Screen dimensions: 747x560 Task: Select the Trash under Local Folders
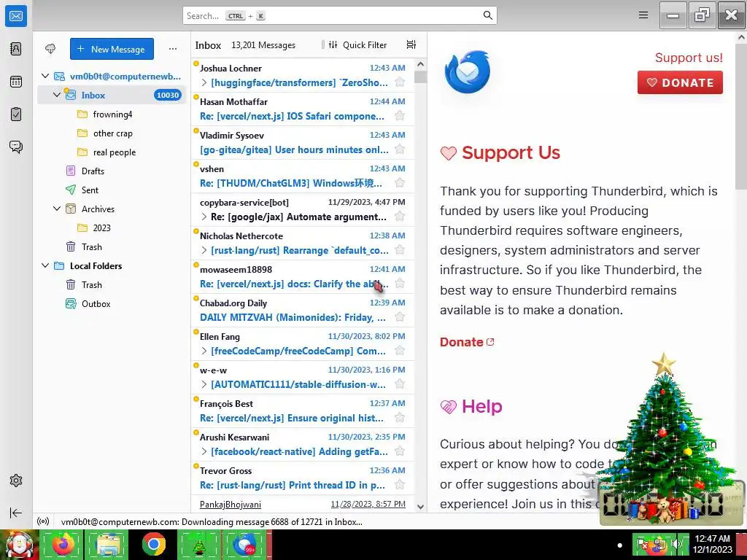112,285
